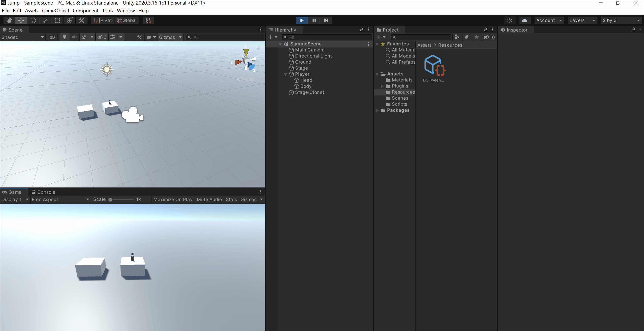This screenshot has height=331, width=644.
Task: Open the cloud services icon
Action: (525, 20)
